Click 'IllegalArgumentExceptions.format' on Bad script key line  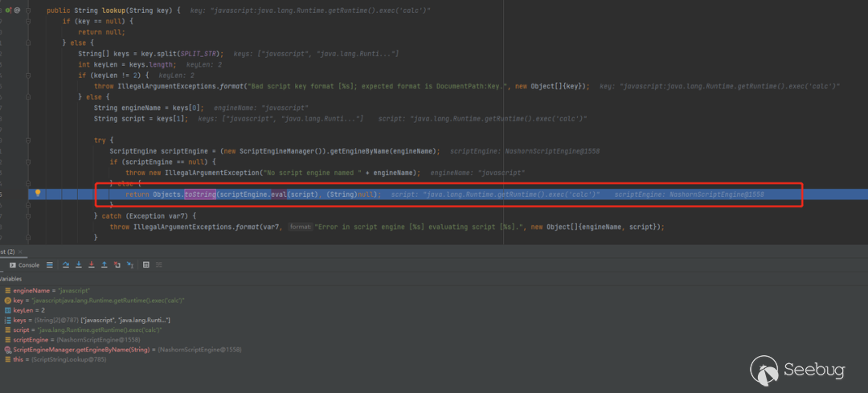point(179,86)
